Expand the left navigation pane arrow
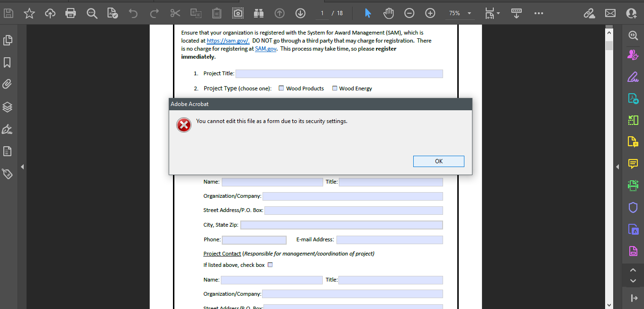This screenshot has height=309, width=644. pyautogui.click(x=22, y=167)
